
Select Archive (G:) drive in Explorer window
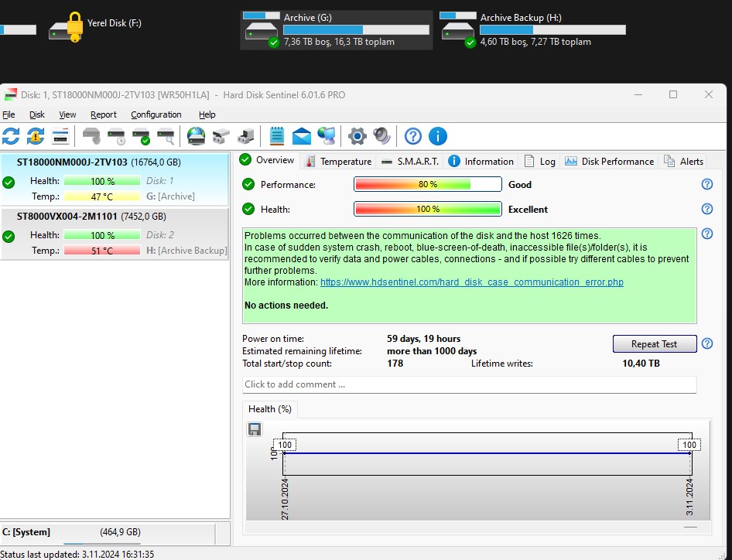click(x=337, y=30)
